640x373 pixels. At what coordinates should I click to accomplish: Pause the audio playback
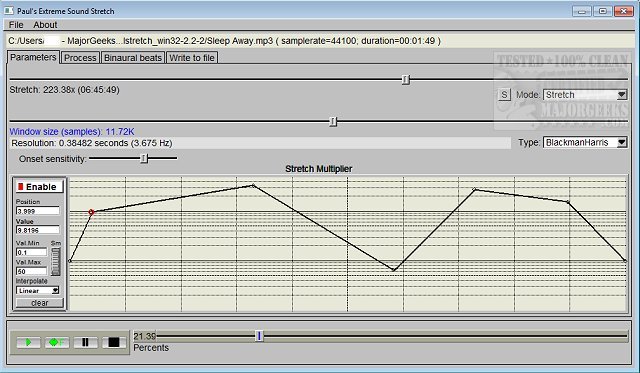point(85,342)
